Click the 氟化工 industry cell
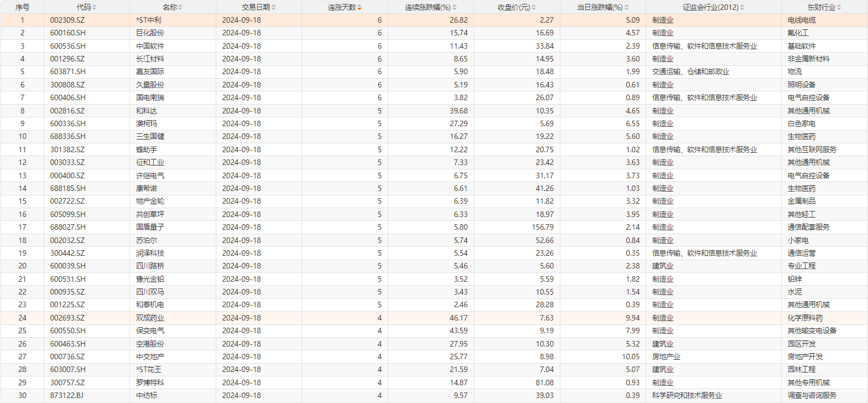868x403 pixels. [x=798, y=33]
